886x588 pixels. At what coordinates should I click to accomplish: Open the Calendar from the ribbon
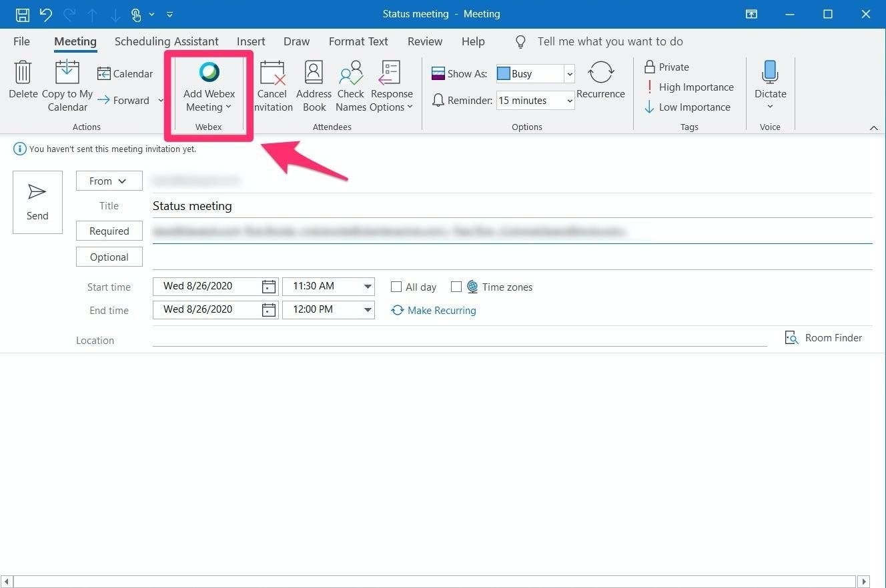point(125,73)
